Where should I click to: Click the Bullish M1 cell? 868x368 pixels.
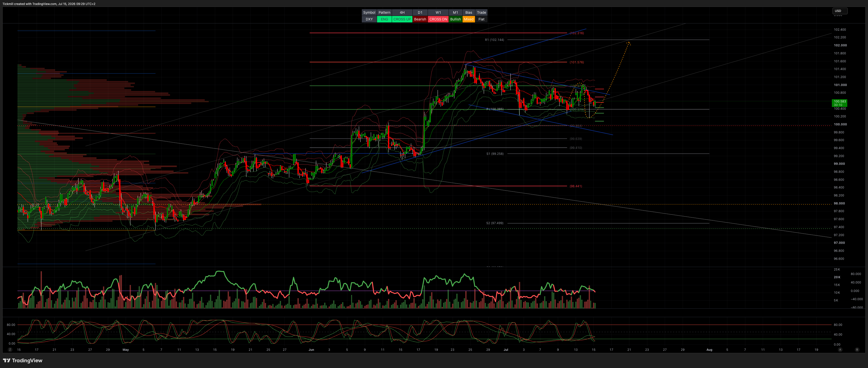coord(455,19)
